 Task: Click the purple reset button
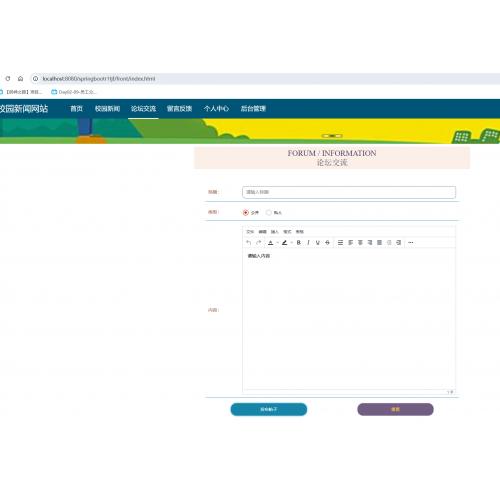coord(395,409)
